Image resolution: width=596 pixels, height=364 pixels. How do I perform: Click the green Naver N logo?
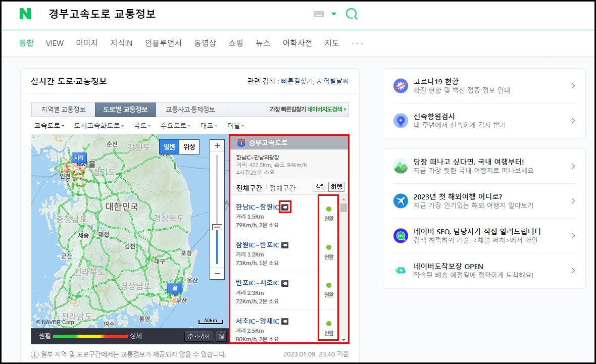click(x=25, y=14)
